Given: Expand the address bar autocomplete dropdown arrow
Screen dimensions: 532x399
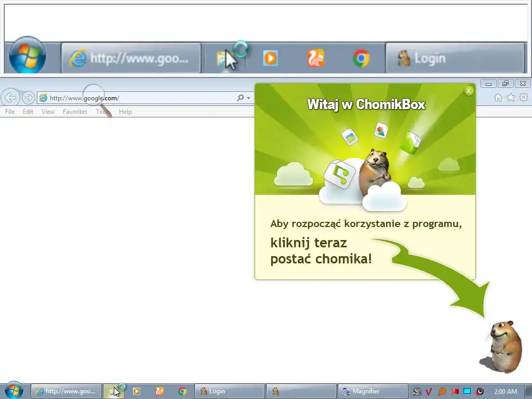Looking at the screenshot, I should pyautogui.click(x=249, y=98).
